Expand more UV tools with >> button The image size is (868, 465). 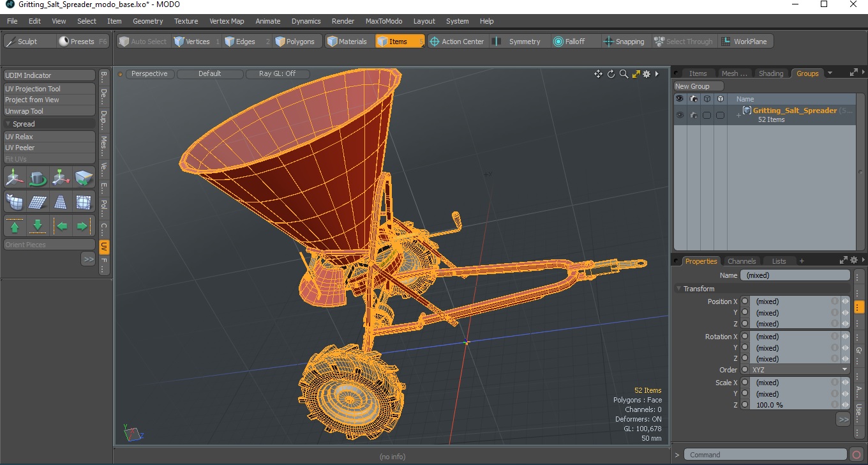coord(88,259)
